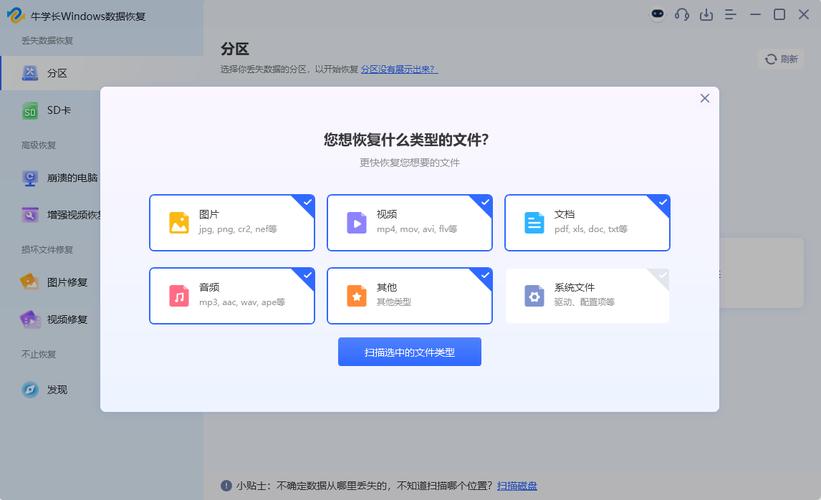Image resolution: width=821 pixels, height=500 pixels.
Task: Click the yellow picture icon in 图片 card
Action: (179, 223)
